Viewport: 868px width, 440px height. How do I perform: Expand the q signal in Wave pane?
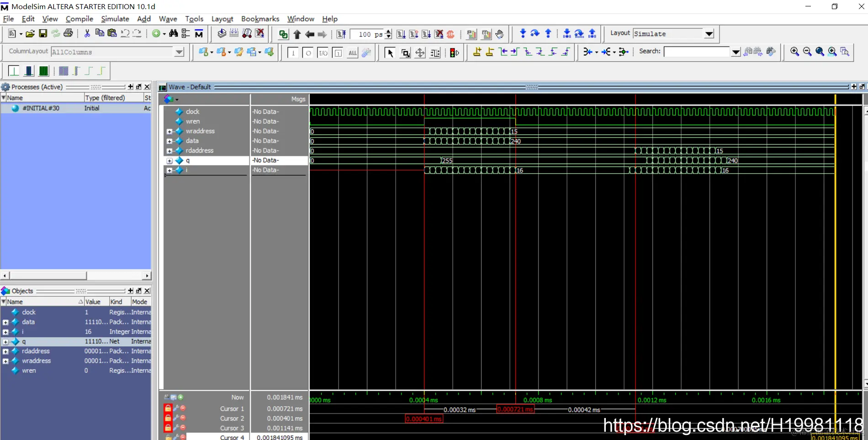(x=169, y=161)
